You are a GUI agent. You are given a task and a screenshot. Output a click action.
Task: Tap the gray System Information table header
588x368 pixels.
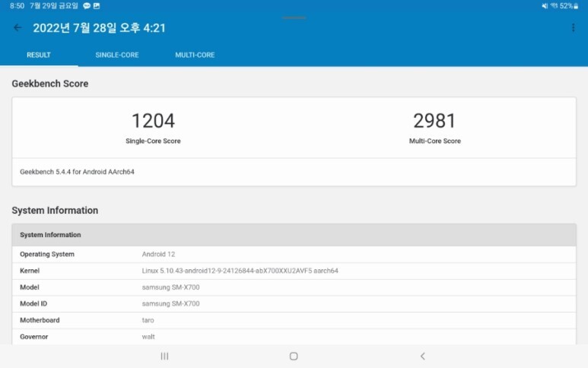coord(294,235)
